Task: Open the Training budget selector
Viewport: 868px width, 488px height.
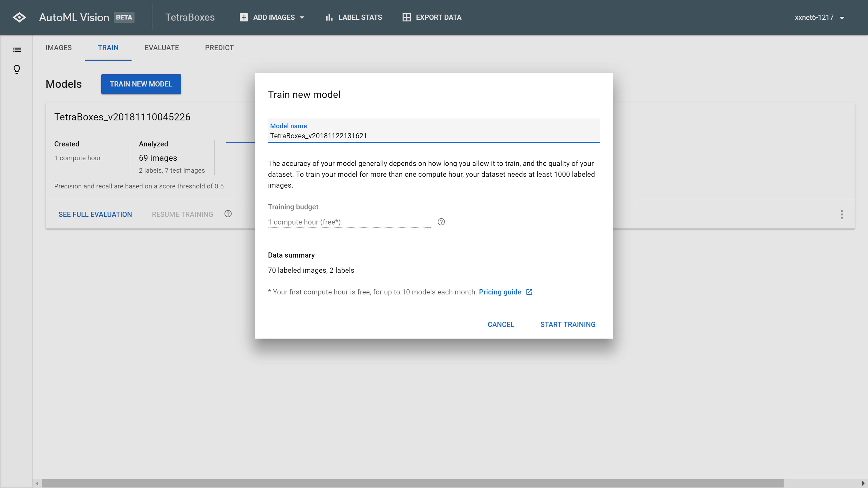Action: pos(349,222)
